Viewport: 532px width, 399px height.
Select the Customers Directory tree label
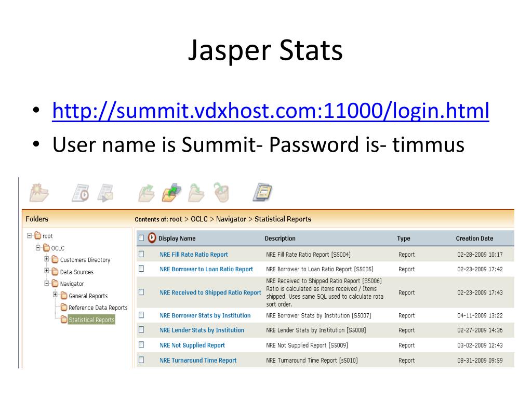pos(85,260)
